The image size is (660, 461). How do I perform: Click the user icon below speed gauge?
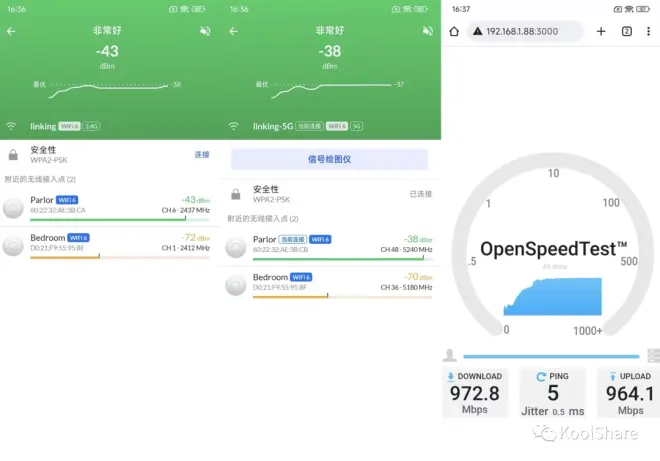coord(450,355)
